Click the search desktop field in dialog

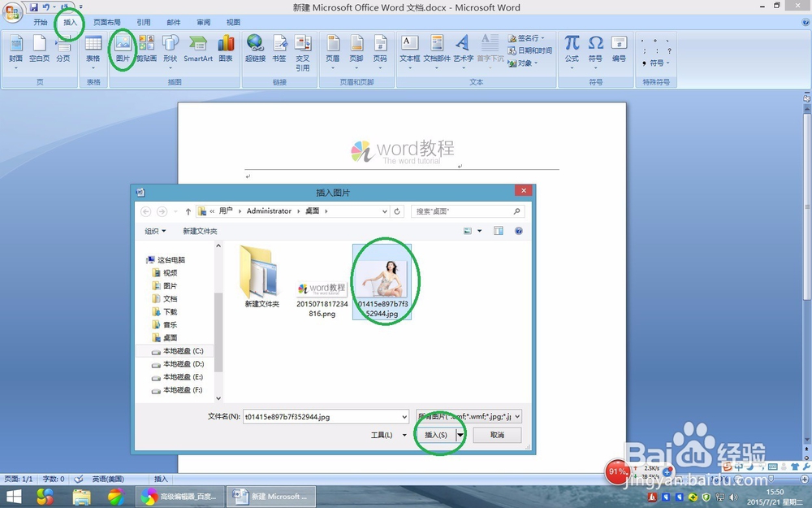[468, 211]
